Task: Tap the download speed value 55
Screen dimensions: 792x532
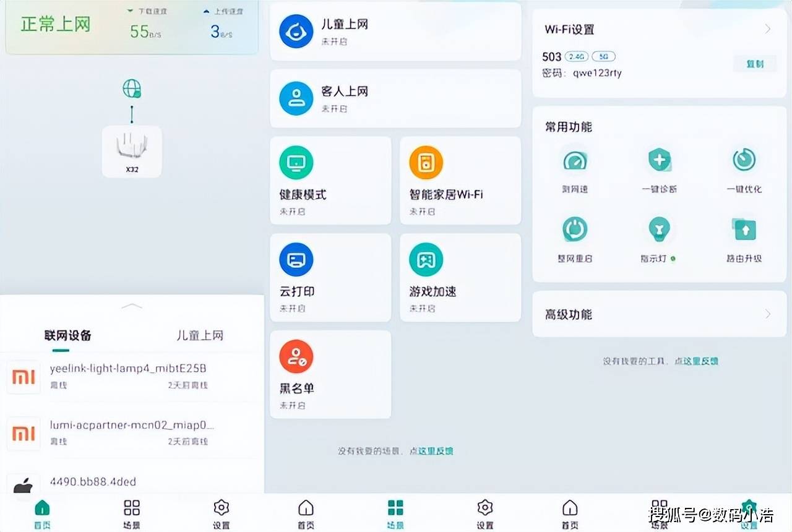Action: click(139, 31)
